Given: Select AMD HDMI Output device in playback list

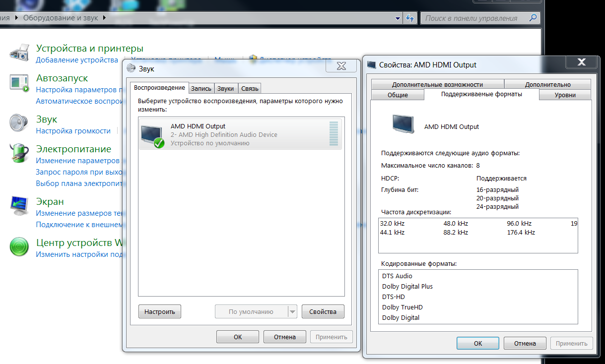Looking at the screenshot, I should [240, 134].
